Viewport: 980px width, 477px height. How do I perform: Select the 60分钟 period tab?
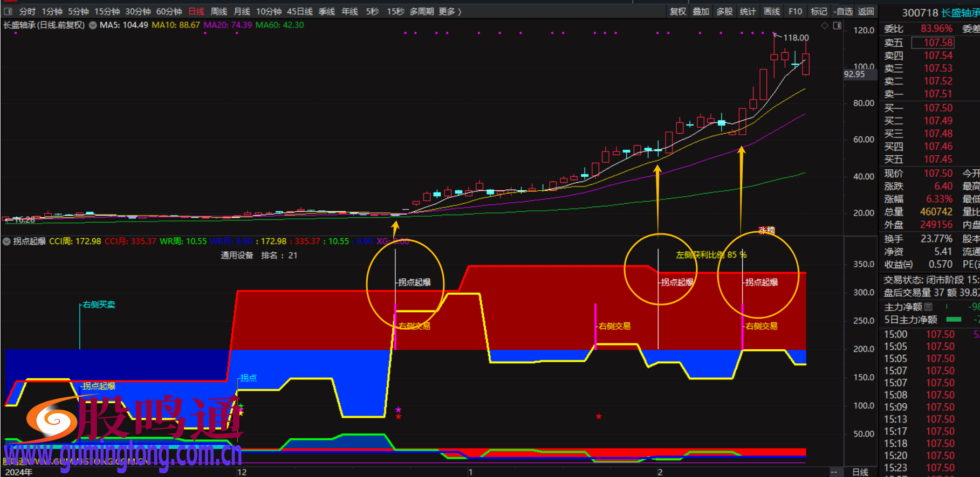169,11
